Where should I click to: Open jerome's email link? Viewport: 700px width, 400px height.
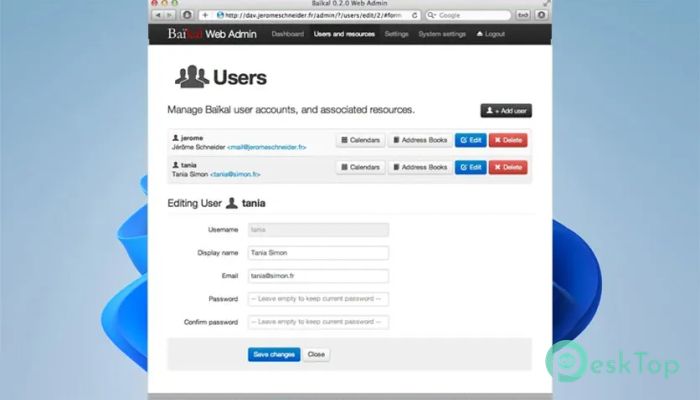click(267, 147)
